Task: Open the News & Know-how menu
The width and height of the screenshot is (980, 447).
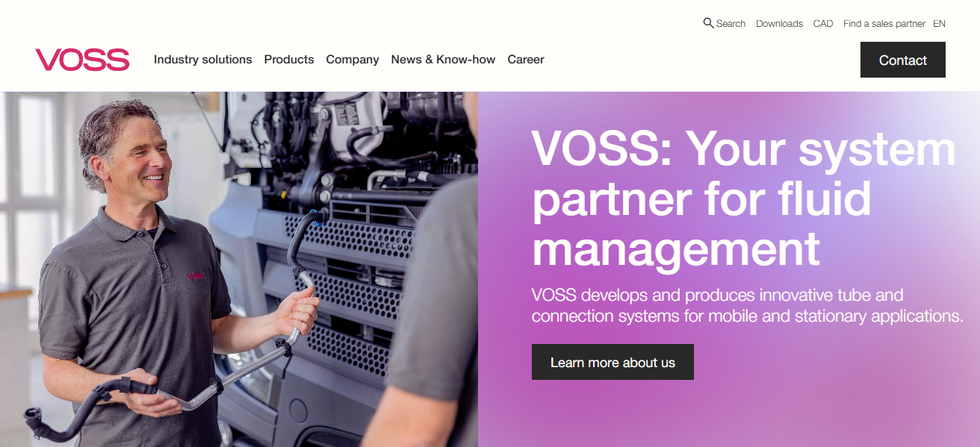Action: coord(443,60)
